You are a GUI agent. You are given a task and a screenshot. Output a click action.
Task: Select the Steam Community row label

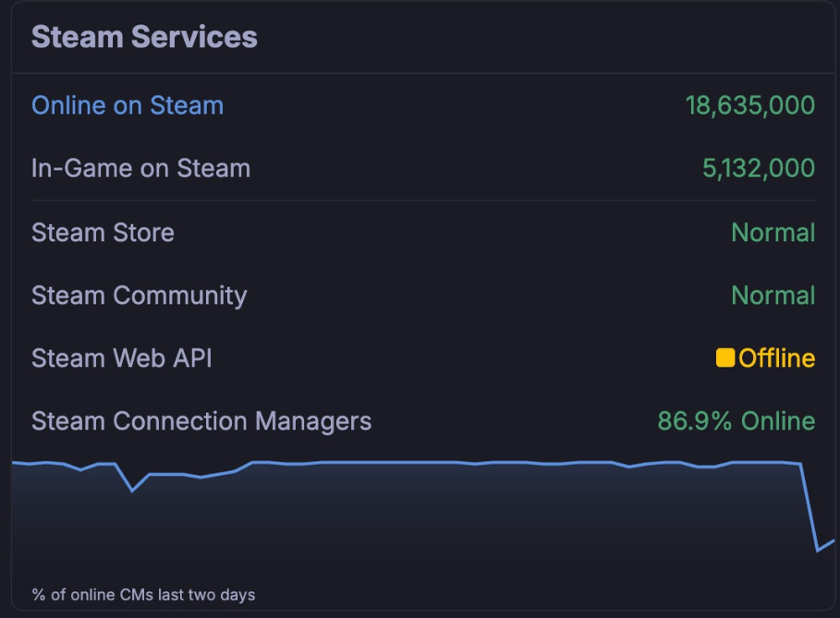pos(139,296)
